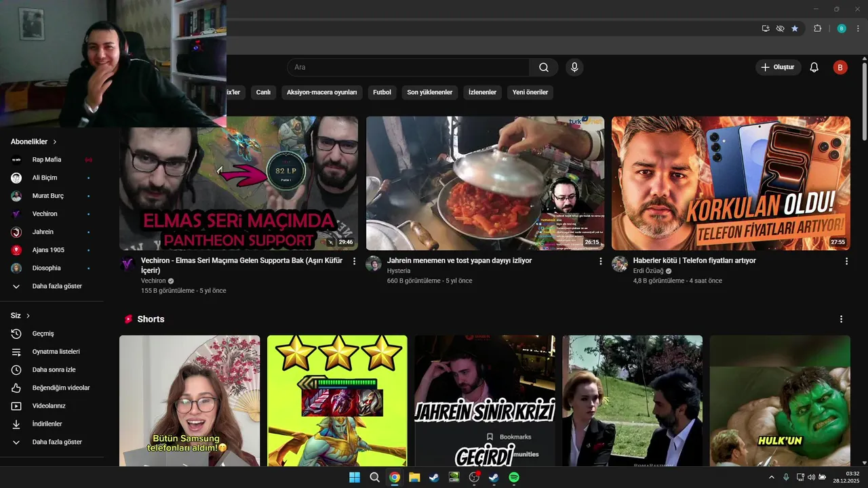
Task: Open Windows taskbar search
Action: 374,477
